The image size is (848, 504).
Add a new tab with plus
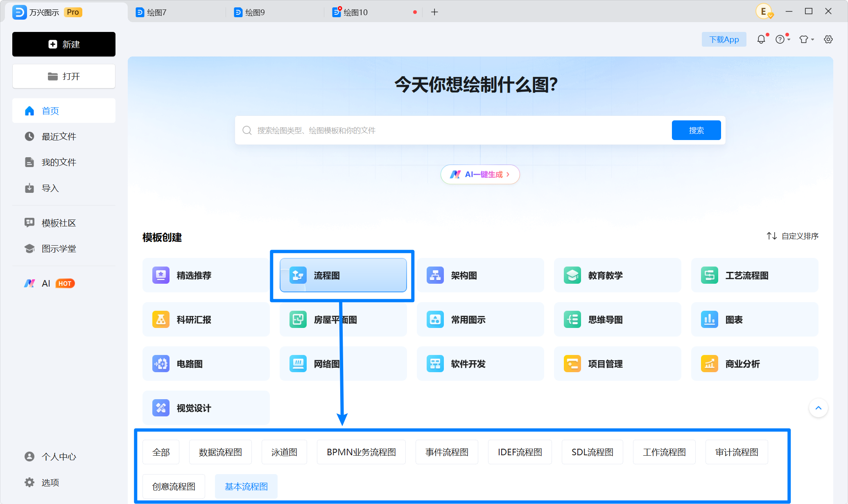(x=434, y=12)
